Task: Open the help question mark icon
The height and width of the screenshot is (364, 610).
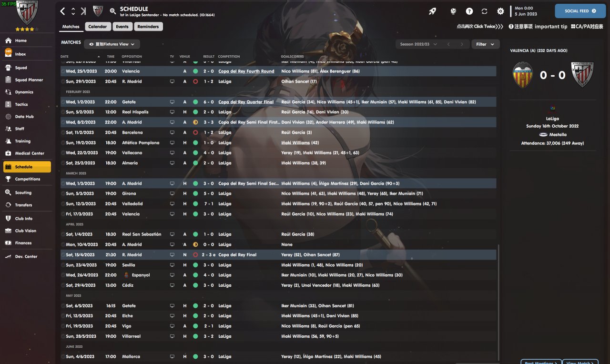Action: point(469,11)
